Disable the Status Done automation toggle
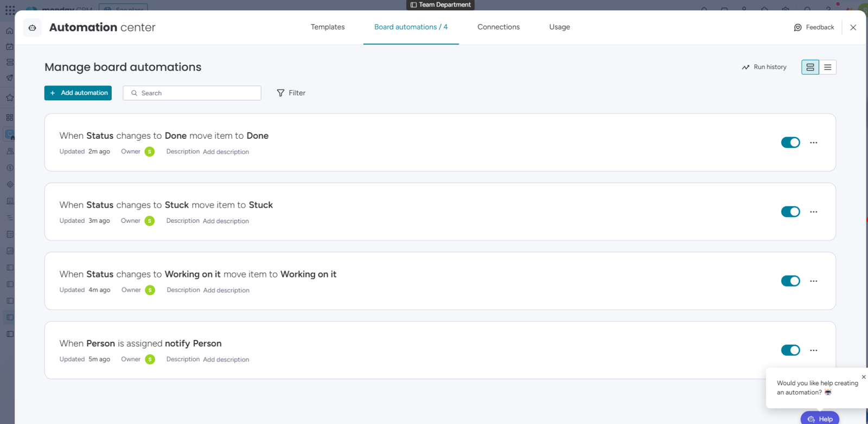The height and width of the screenshot is (424, 868). click(790, 143)
